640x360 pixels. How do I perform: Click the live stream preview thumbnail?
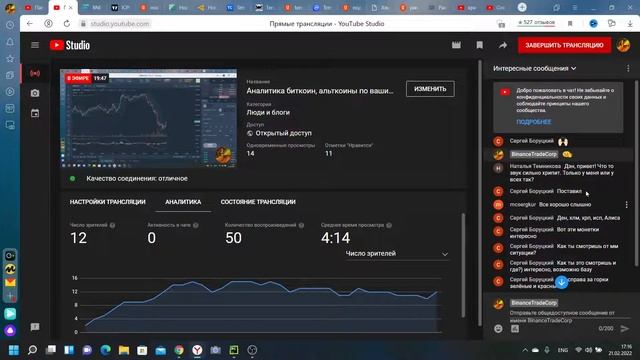click(x=149, y=118)
